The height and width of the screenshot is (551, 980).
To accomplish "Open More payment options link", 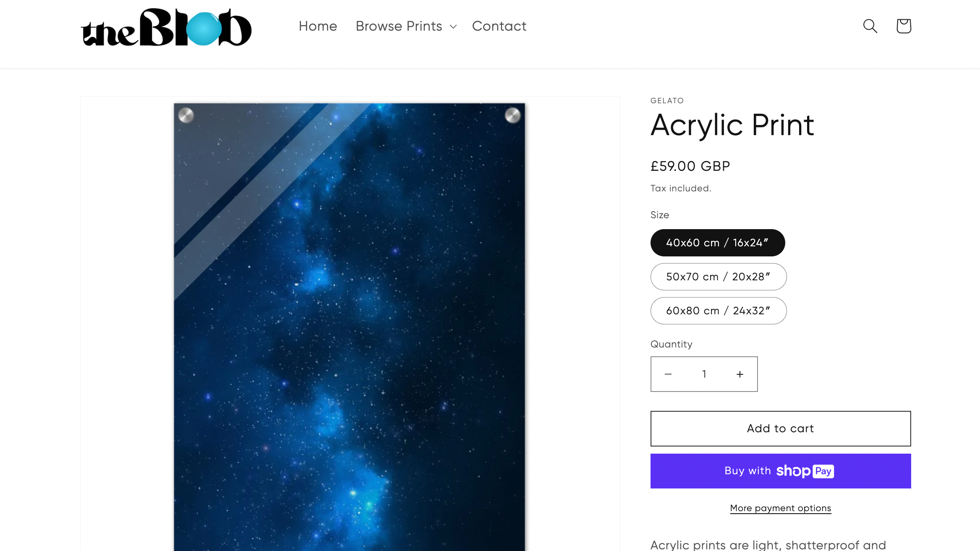I will [780, 508].
